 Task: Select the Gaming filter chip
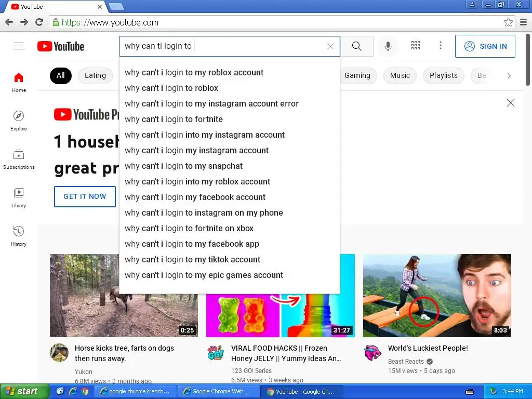pyautogui.click(x=357, y=75)
